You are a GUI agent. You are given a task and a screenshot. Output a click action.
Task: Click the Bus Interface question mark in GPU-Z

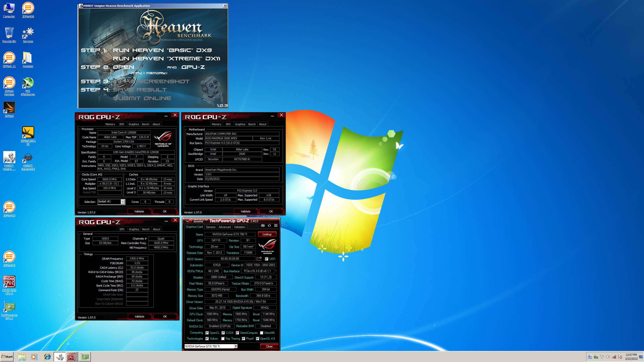[x=276, y=271]
